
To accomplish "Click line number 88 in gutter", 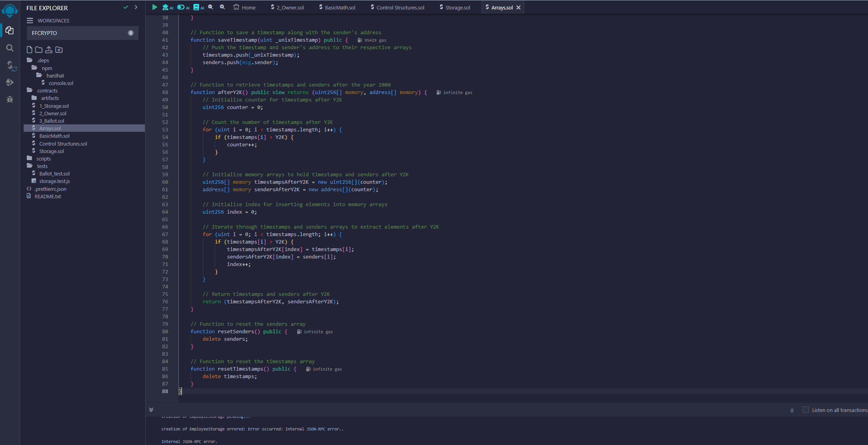I will tap(165, 391).
